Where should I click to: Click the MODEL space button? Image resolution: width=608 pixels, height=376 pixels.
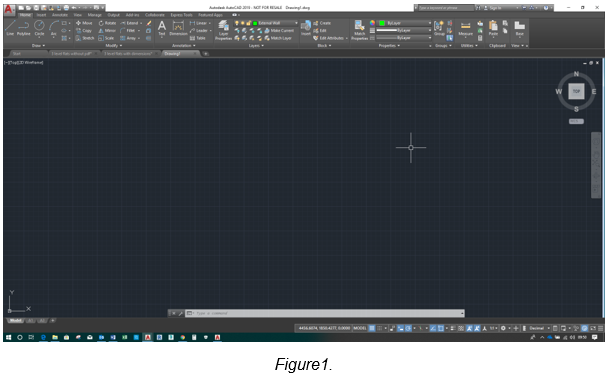pos(359,328)
